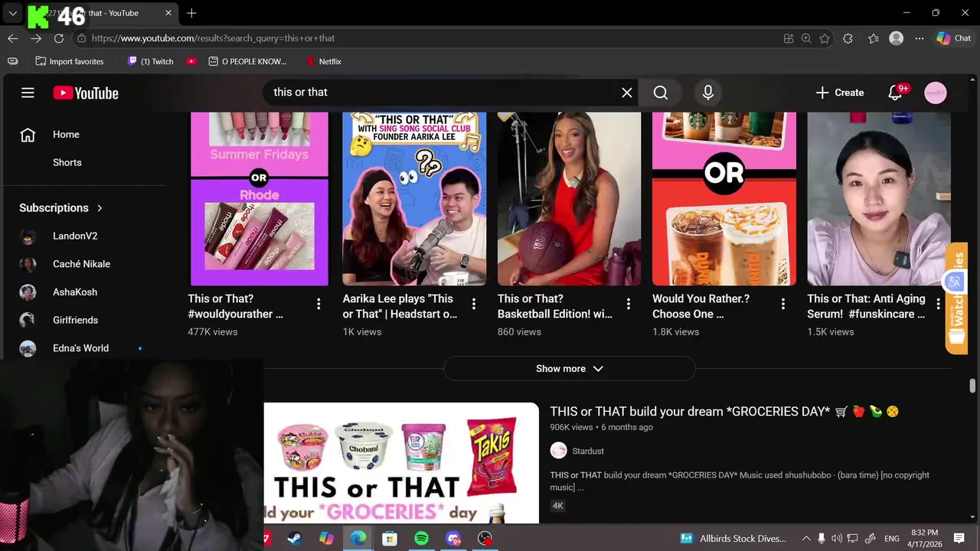Open the Copilot Chat button
The height and width of the screenshot is (551, 980).
[953, 38]
